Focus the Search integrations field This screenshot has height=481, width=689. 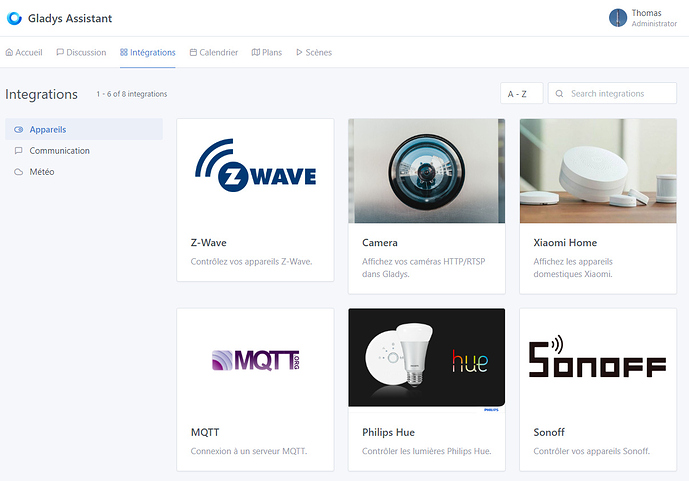pyautogui.click(x=612, y=93)
